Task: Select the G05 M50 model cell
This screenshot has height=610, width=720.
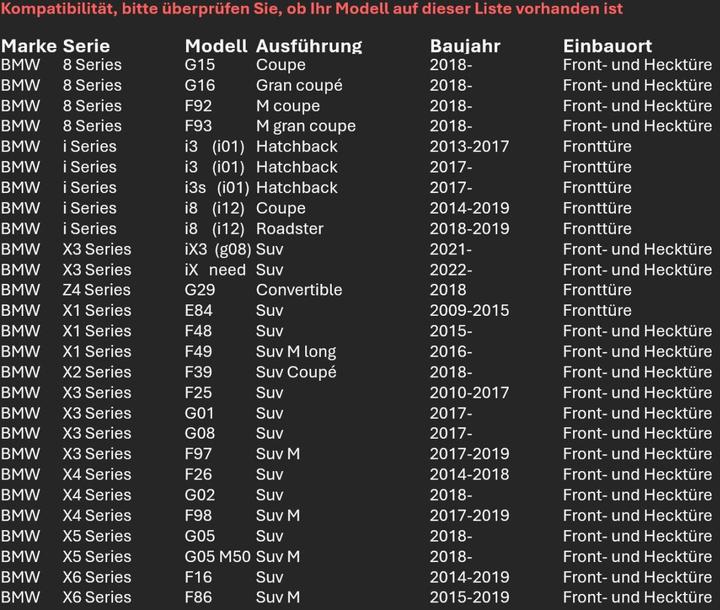Action: tap(217, 556)
